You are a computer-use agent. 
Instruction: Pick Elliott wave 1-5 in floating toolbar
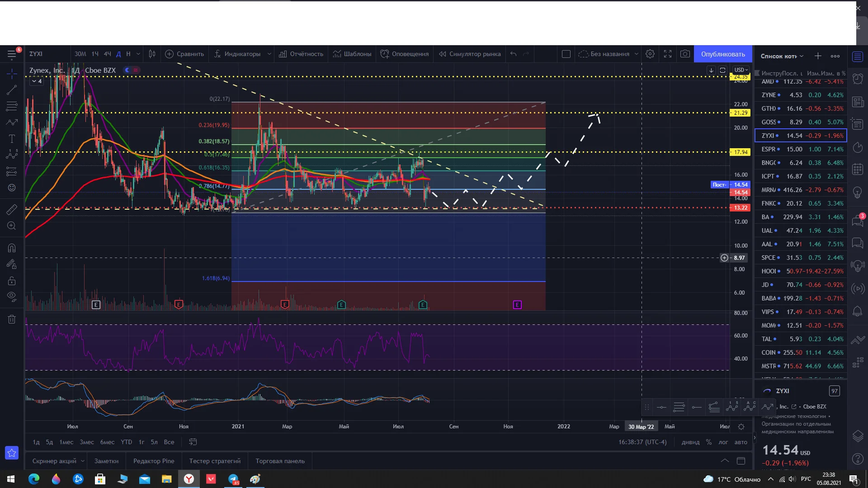click(732, 407)
